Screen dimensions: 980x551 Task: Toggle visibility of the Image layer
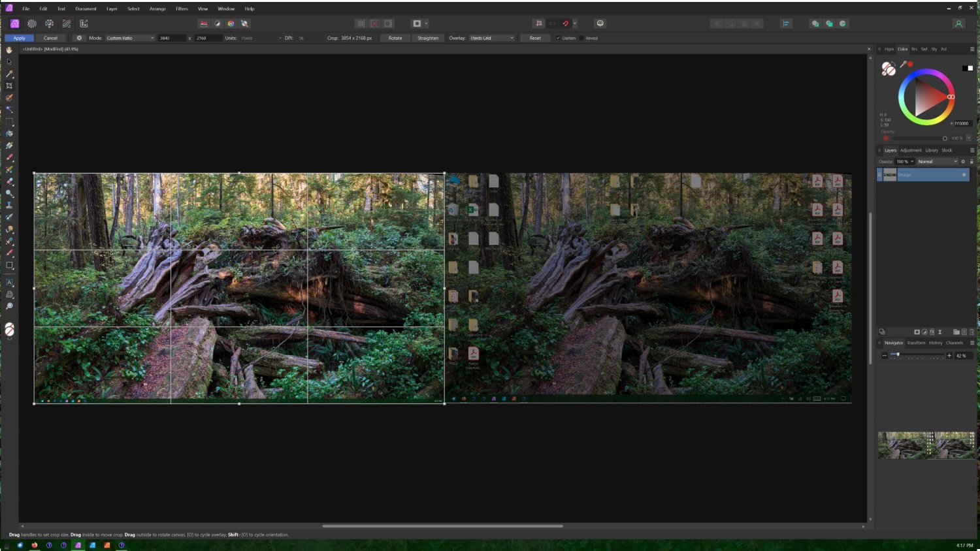pyautogui.click(x=964, y=174)
